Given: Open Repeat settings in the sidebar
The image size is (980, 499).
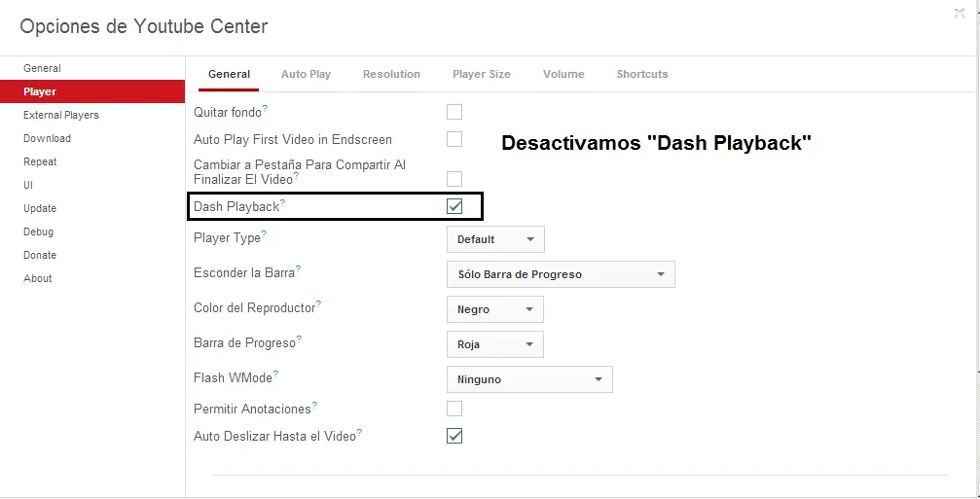Looking at the screenshot, I should coord(92,161).
